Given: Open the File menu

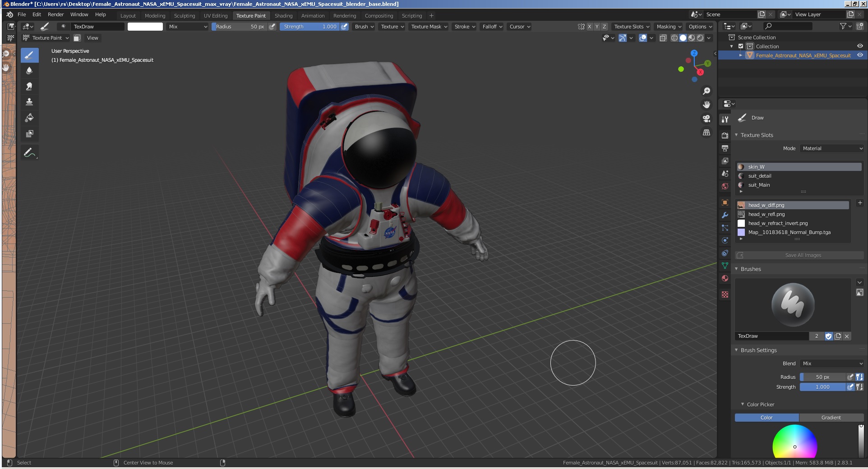Looking at the screenshot, I should [x=22, y=14].
